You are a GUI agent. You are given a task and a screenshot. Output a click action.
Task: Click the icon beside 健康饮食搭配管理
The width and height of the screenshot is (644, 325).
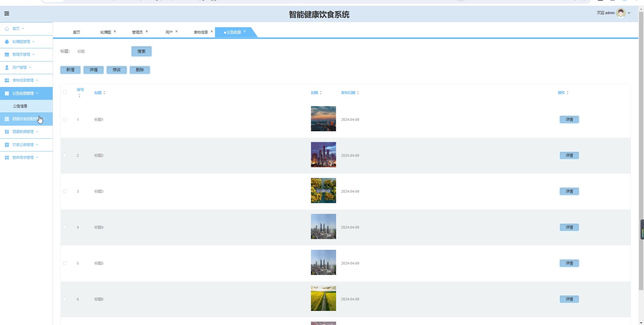7,119
